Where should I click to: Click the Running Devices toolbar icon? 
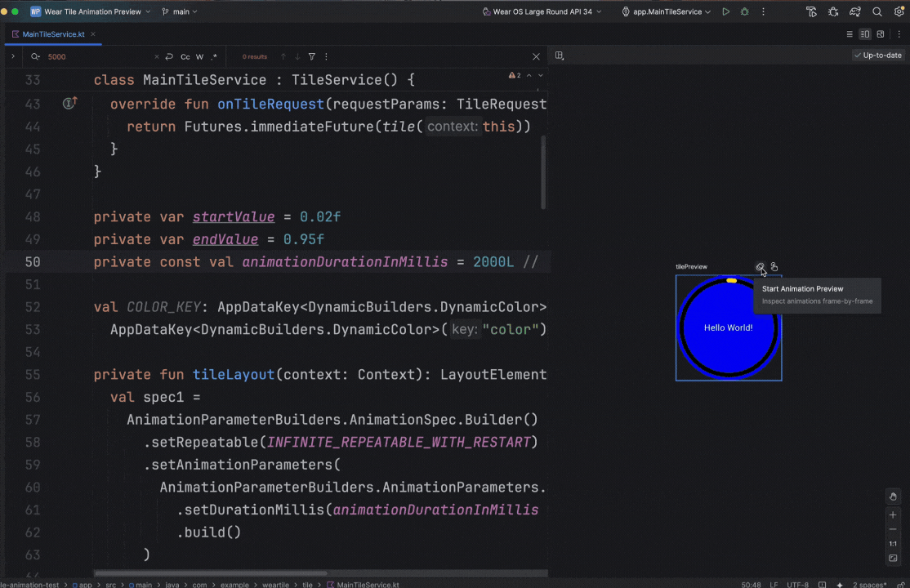[x=811, y=11]
